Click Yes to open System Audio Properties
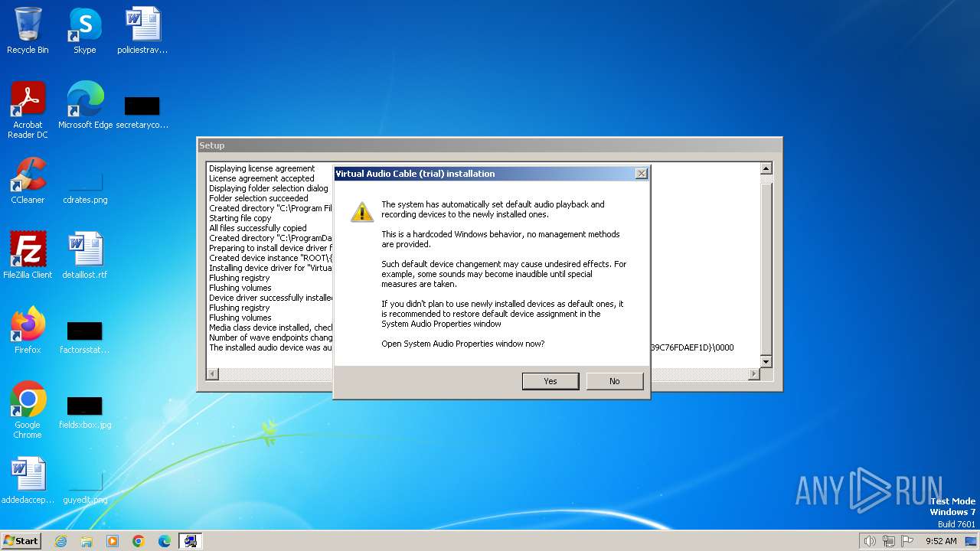This screenshot has width=980, height=551. click(550, 381)
